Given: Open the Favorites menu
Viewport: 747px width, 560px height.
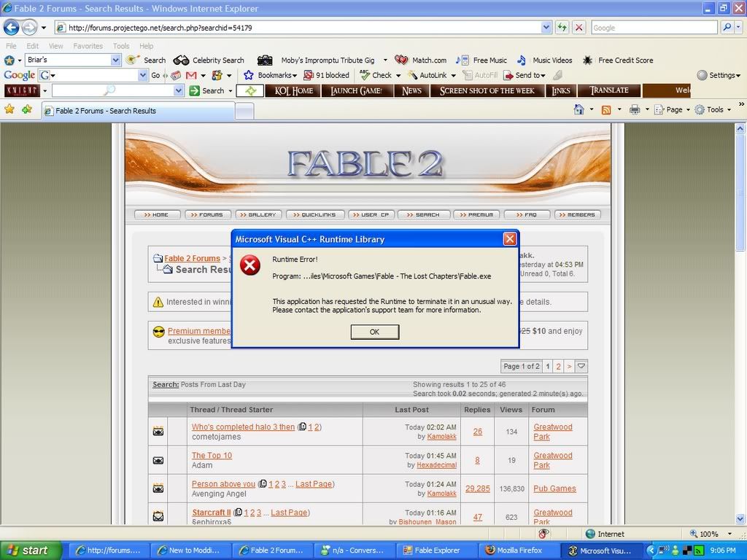Looking at the screenshot, I should pyautogui.click(x=88, y=46).
